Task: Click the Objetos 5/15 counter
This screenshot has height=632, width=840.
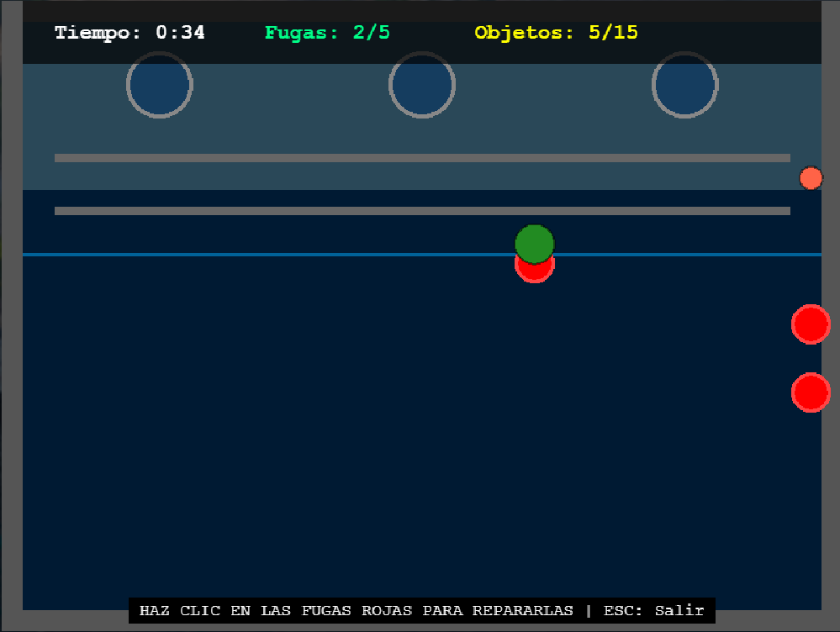Action: (556, 33)
